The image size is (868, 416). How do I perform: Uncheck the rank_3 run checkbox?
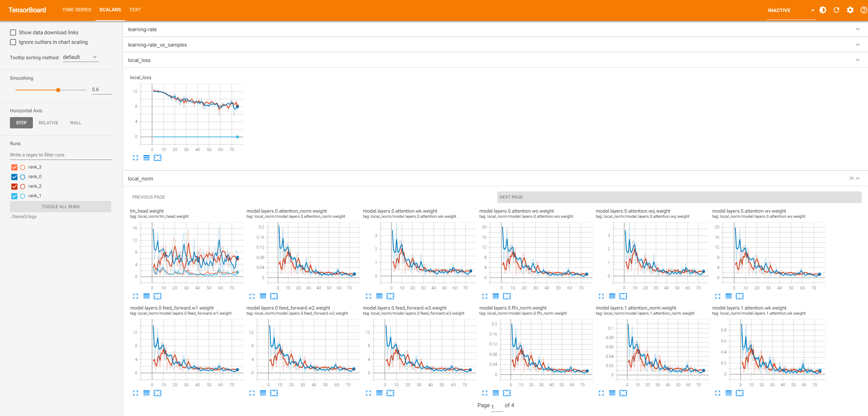[14, 167]
